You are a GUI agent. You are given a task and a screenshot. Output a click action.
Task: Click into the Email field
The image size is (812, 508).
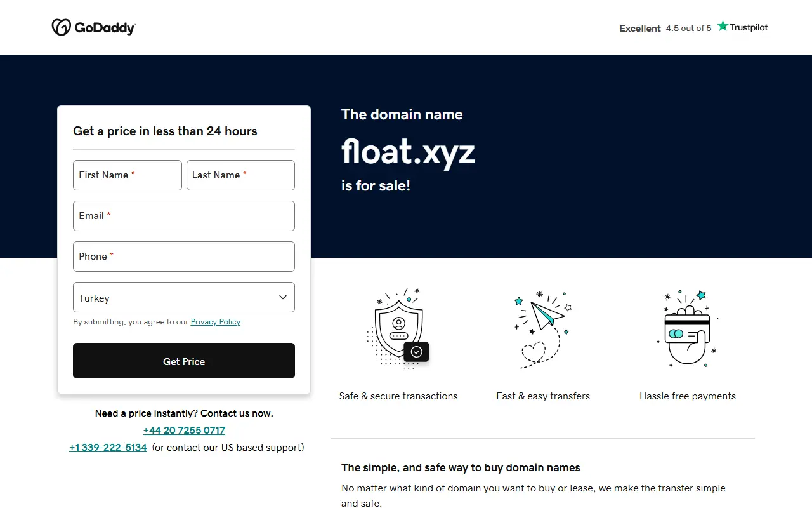[x=184, y=216]
